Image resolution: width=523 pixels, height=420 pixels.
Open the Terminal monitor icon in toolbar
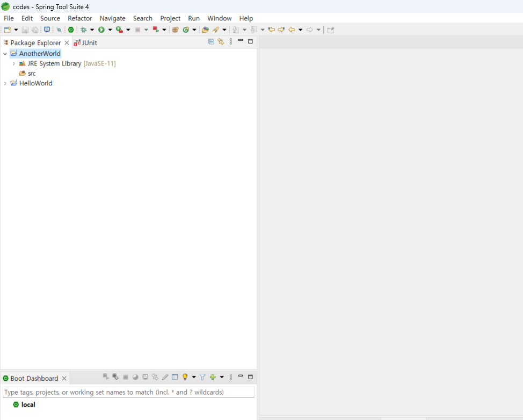pyautogui.click(x=47, y=30)
